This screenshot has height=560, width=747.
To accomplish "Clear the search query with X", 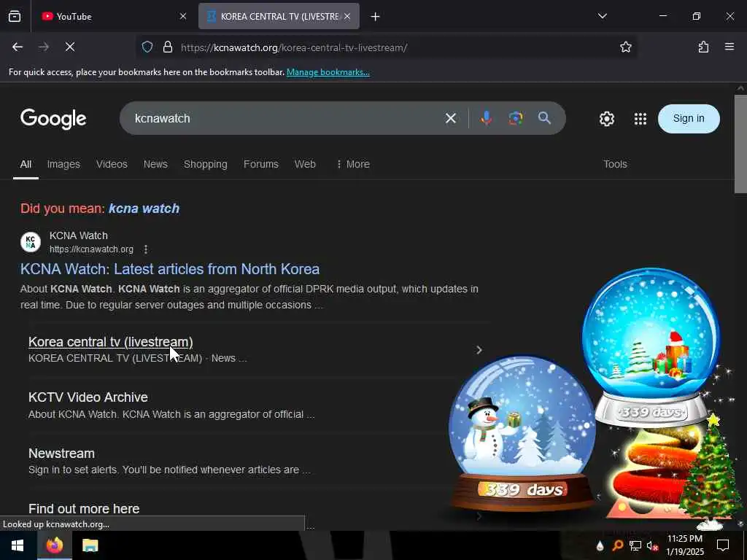I will tap(451, 118).
